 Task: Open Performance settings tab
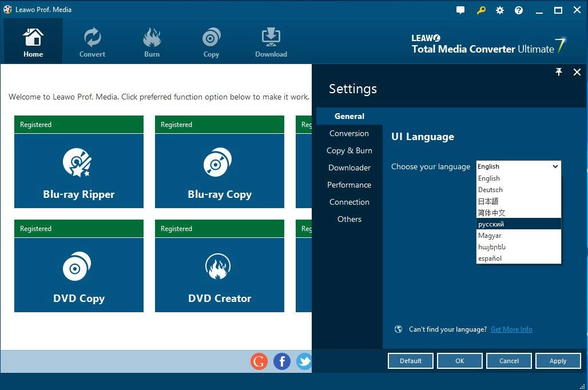(349, 185)
